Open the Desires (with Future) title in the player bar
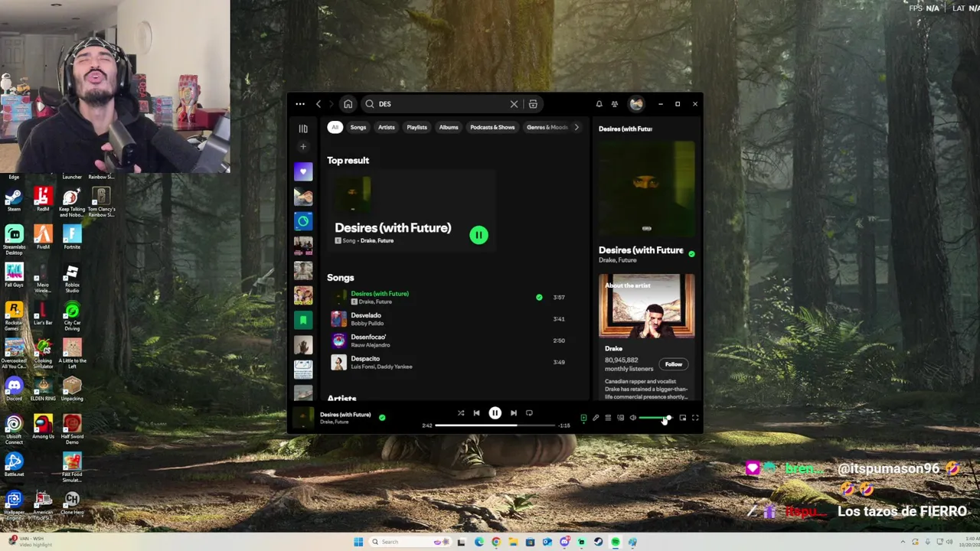Screen dimensions: 980x551 [345, 415]
